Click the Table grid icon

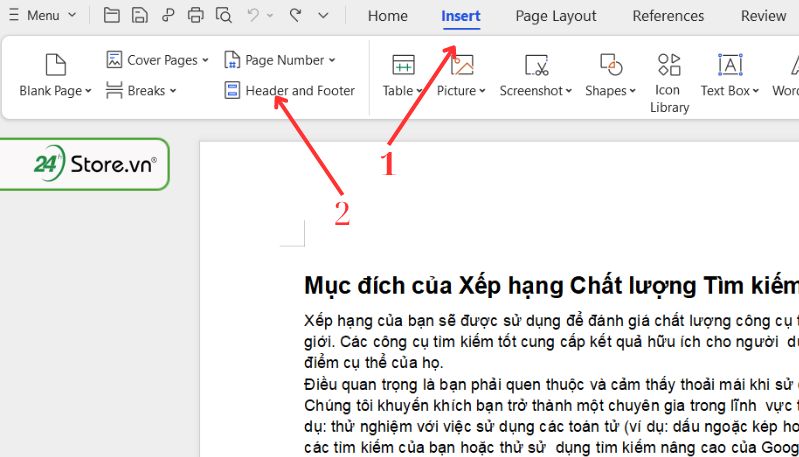click(x=403, y=65)
